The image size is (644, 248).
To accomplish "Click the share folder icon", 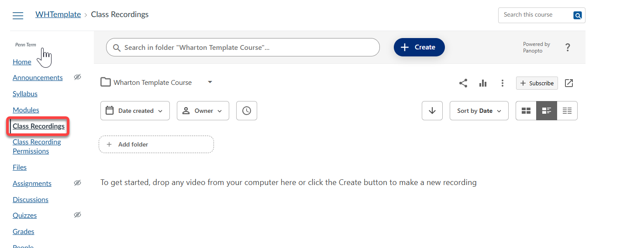I will [x=463, y=83].
